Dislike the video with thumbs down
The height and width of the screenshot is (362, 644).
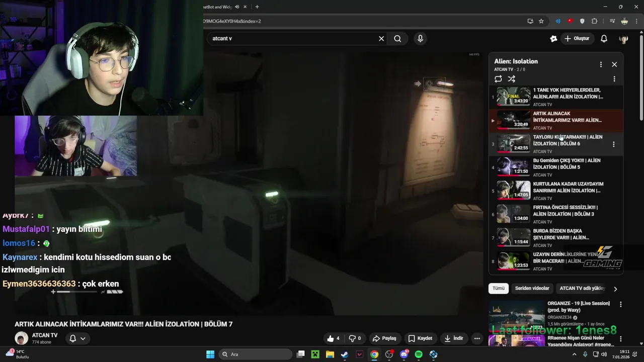(x=355, y=338)
